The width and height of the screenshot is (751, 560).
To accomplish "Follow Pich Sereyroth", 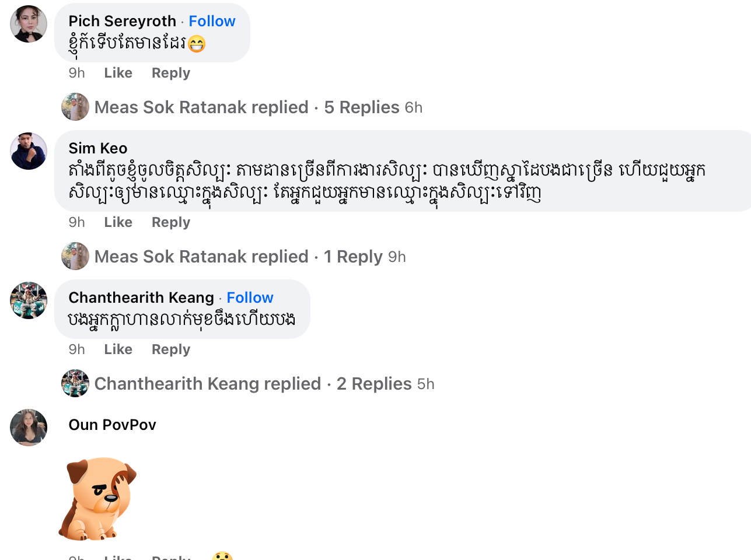I will [x=212, y=21].
